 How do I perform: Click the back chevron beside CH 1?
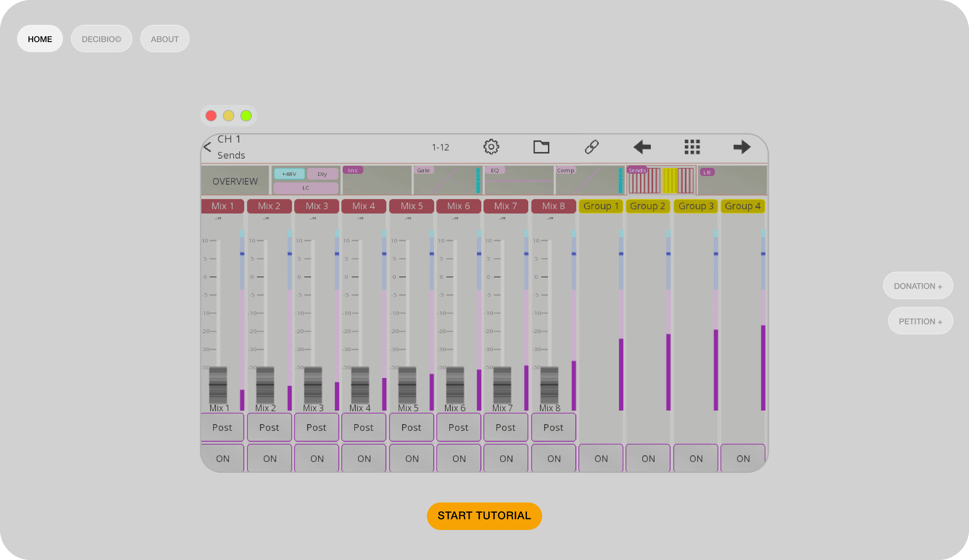tap(208, 147)
